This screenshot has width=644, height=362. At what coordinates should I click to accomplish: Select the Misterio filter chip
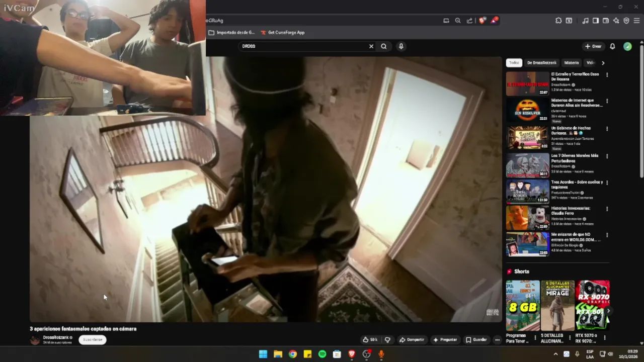coord(572,63)
